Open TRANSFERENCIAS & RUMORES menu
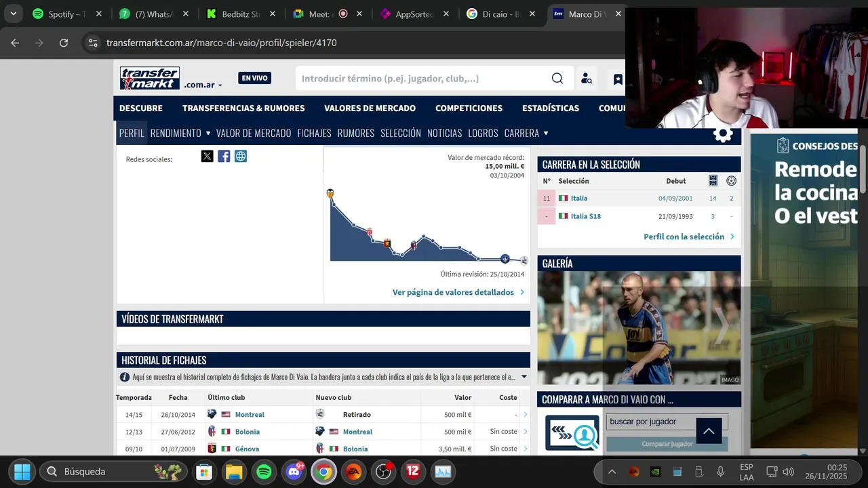This screenshot has width=868, height=488. pos(243,108)
